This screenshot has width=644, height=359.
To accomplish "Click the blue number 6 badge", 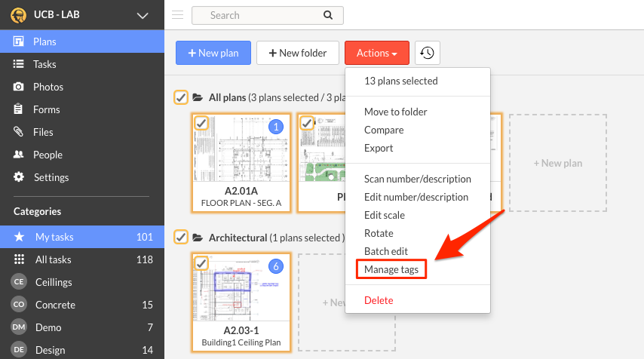I will [276, 265].
